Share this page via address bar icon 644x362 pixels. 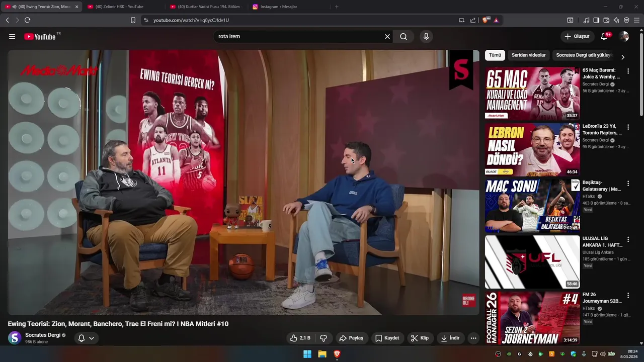pos(473,20)
